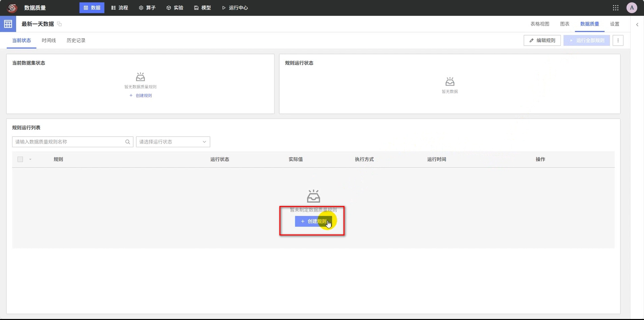Open the 设置 tab
644x320 pixels.
point(614,24)
